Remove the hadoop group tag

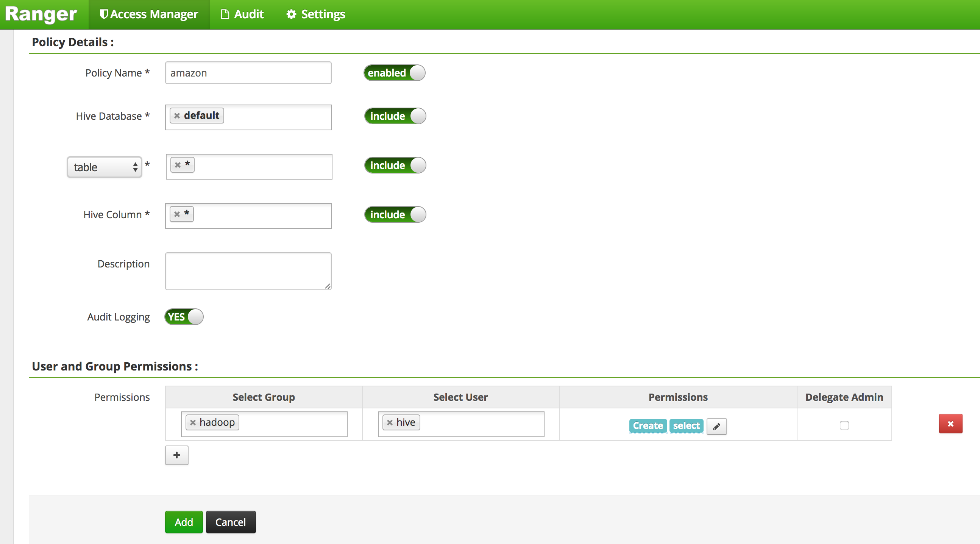coord(193,422)
